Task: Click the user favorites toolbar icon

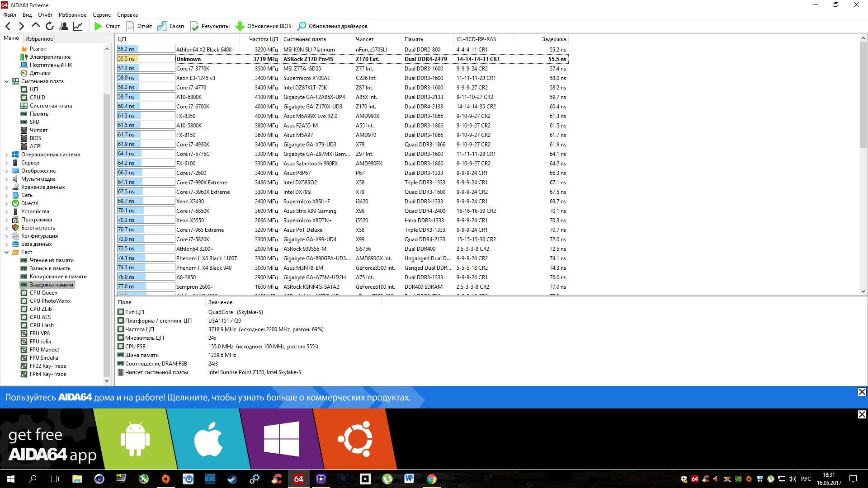Action: click(x=64, y=26)
